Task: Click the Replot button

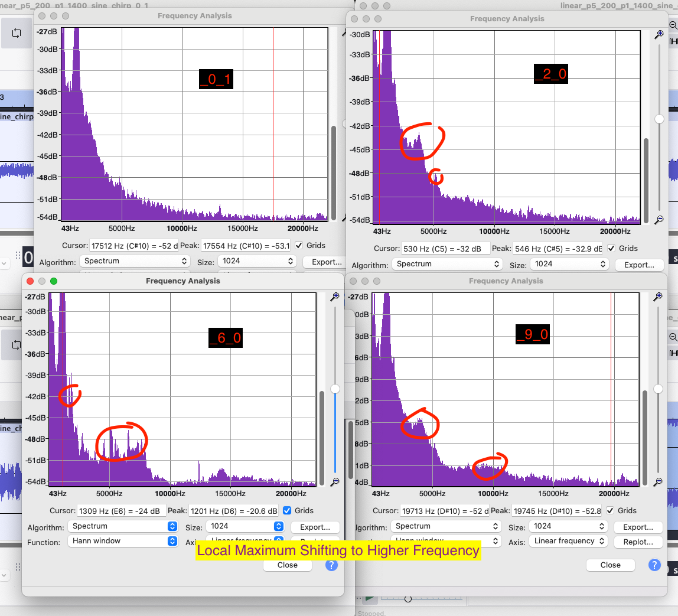Action: click(638, 541)
